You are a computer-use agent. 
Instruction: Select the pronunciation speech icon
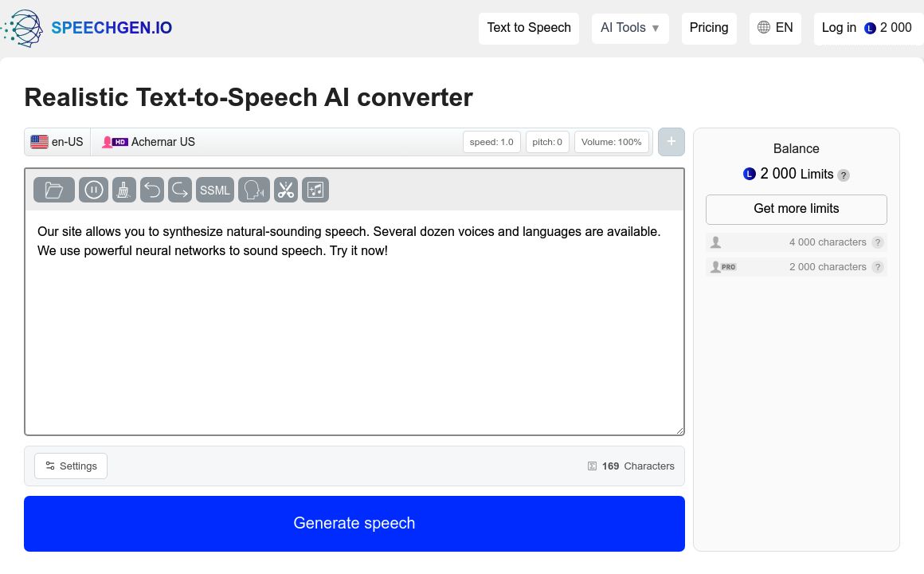coord(253,190)
